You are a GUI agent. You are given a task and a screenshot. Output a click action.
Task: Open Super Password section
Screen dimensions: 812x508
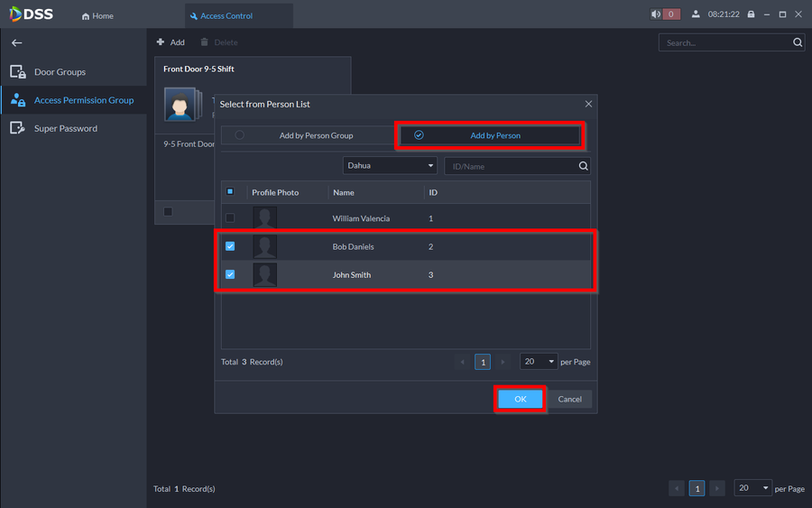click(x=74, y=128)
